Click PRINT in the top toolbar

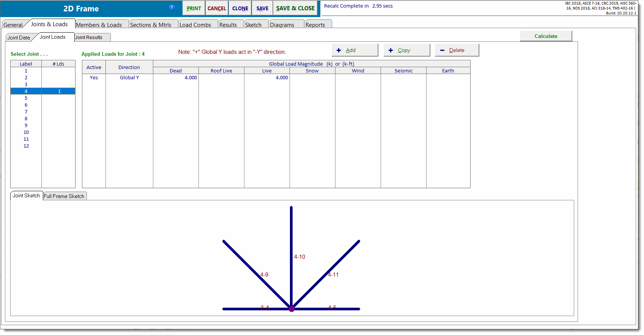pos(194,8)
